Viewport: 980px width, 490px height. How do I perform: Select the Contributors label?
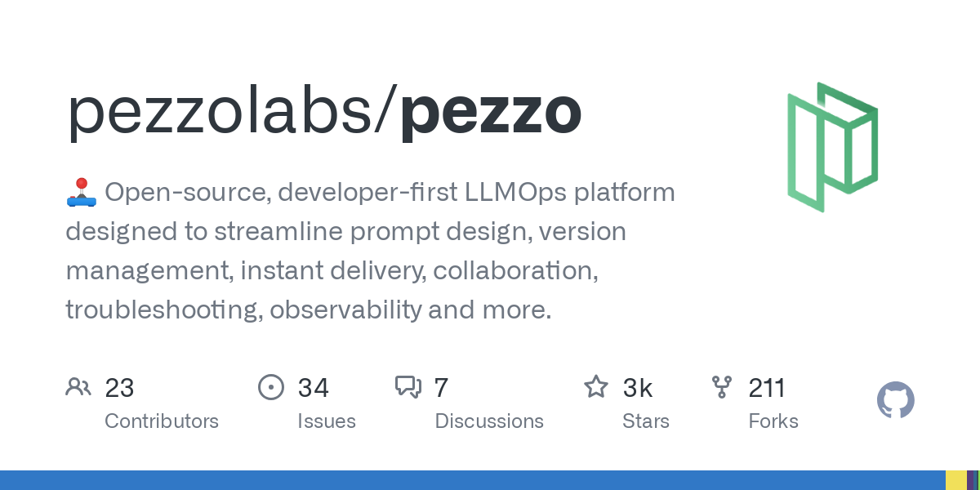coord(162,421)
